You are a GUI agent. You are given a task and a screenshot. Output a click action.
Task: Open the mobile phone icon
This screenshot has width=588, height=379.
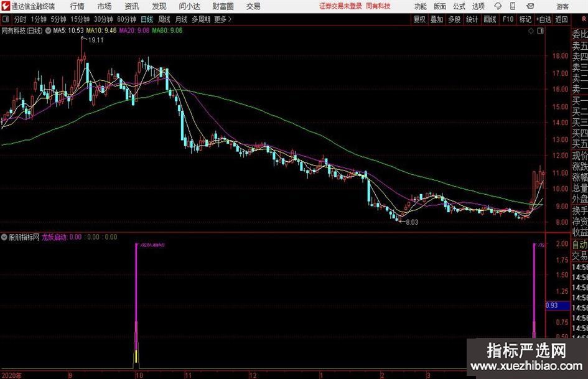tap(513, 6)
